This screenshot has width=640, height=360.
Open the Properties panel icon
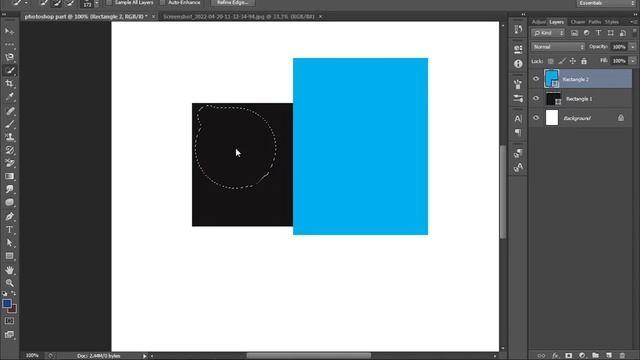pos(518,49)
